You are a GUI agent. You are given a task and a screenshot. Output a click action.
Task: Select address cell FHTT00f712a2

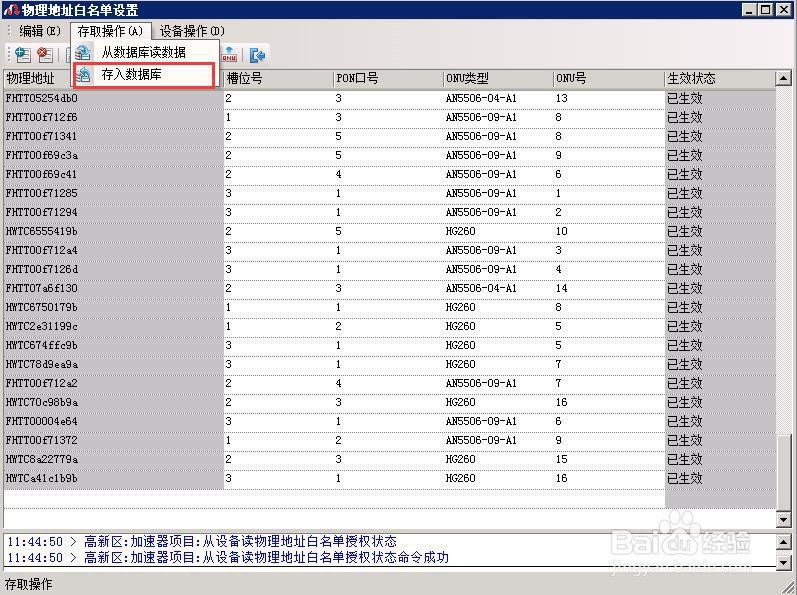pyautogui.click(x=114, y=383)
